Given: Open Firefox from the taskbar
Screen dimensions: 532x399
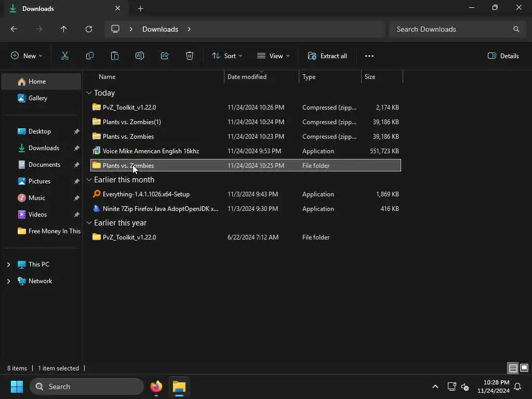Looking at the screenshot, I should (156, 387).
